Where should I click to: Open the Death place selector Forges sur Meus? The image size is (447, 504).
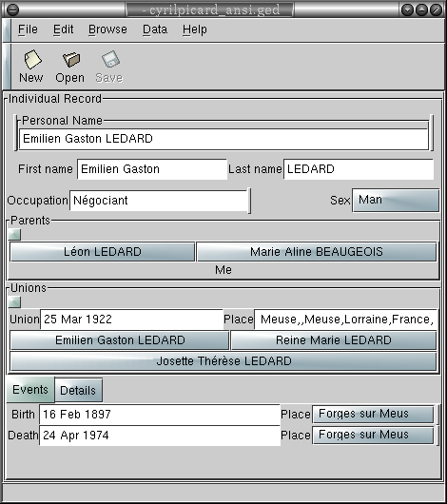tap(373, 436)
